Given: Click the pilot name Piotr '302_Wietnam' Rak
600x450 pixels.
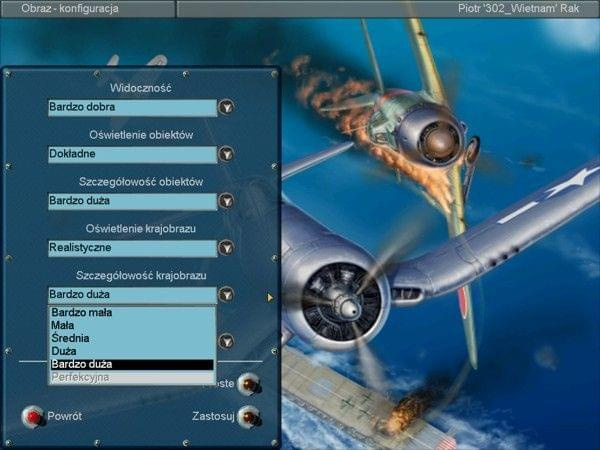Looking at the screenshot, I should point(518,8).
